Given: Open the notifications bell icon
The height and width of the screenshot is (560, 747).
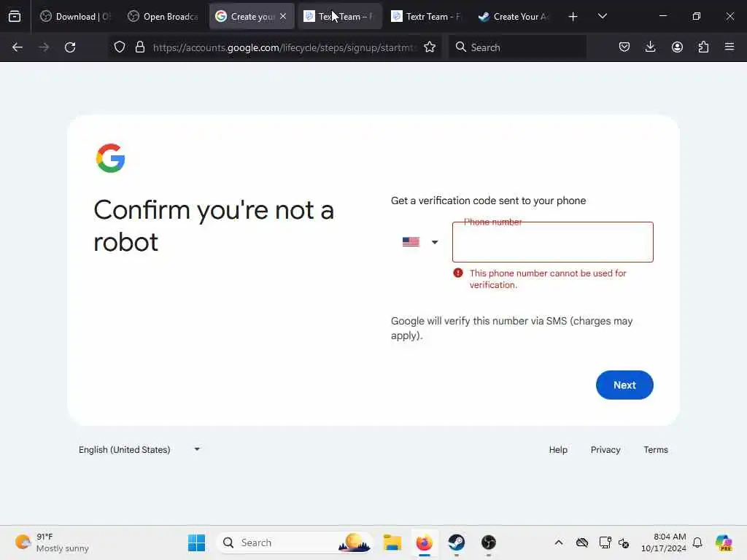Looking at the screenshot, I should [x=697, y=542].
